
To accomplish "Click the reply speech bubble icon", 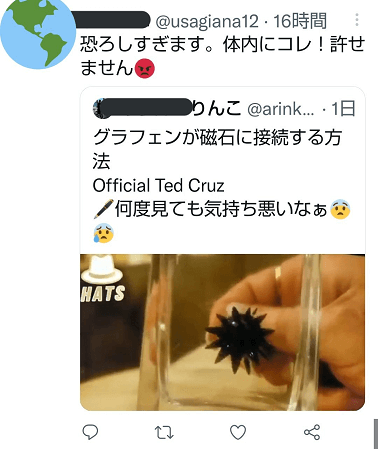I will click(90, 432).
